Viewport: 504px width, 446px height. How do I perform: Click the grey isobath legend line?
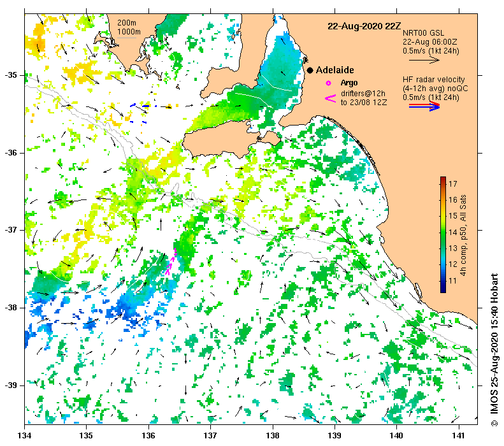coord(127,38)
